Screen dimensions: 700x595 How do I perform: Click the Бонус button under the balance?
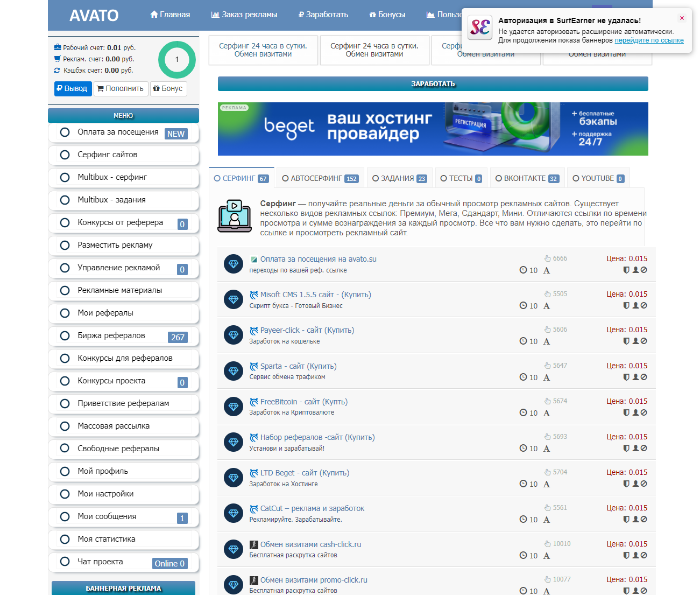pyautogui.click(x=168, y=89)
